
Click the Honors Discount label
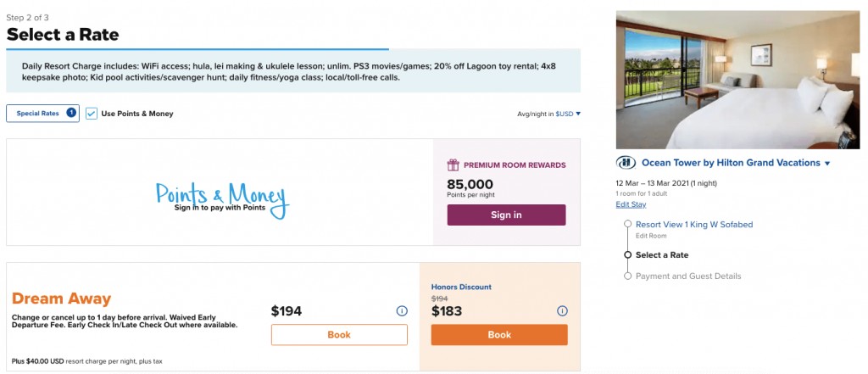[x=461, y=287]
